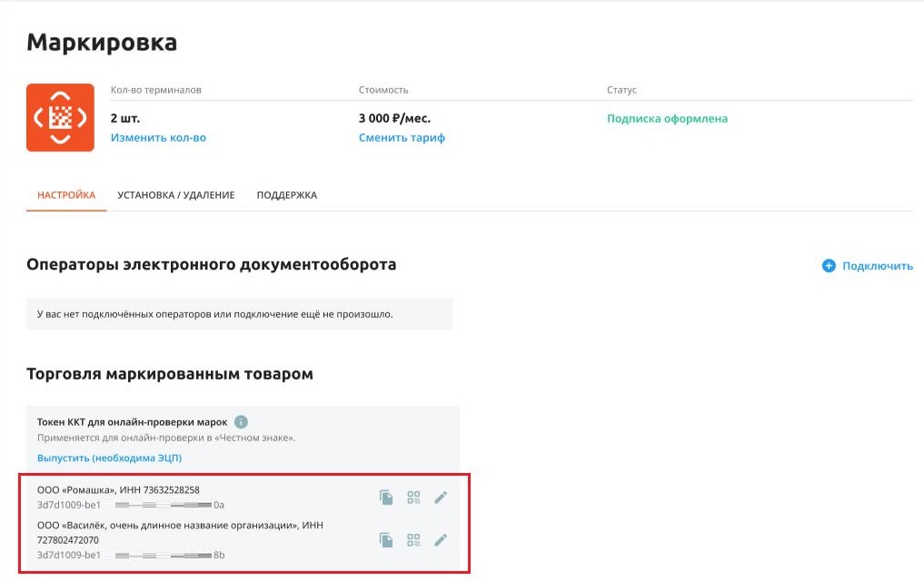924x581 pixels.
Task: Edit the Василёк token with pencil icon
Action: tap(441, 540)
